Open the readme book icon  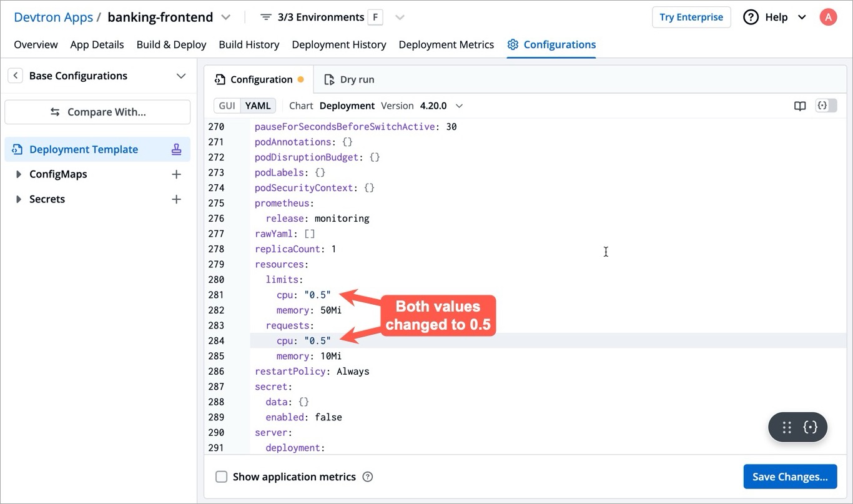point(800,106)
